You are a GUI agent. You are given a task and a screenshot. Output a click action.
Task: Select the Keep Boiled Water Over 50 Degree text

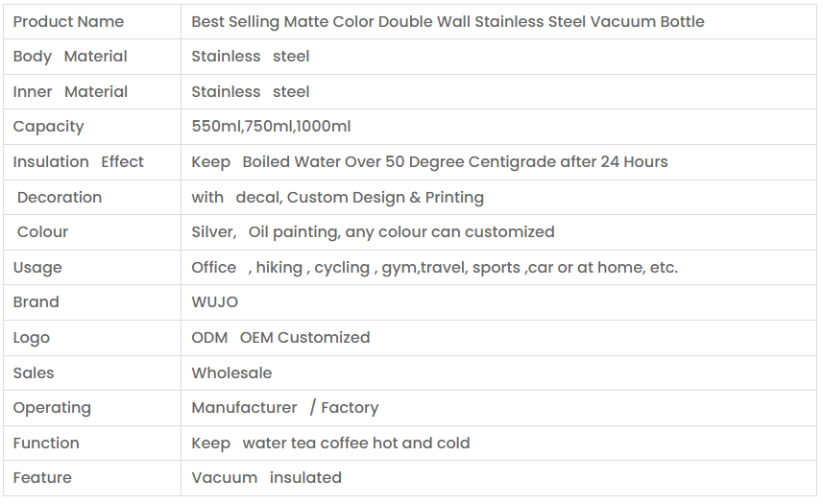pos(429,162)
